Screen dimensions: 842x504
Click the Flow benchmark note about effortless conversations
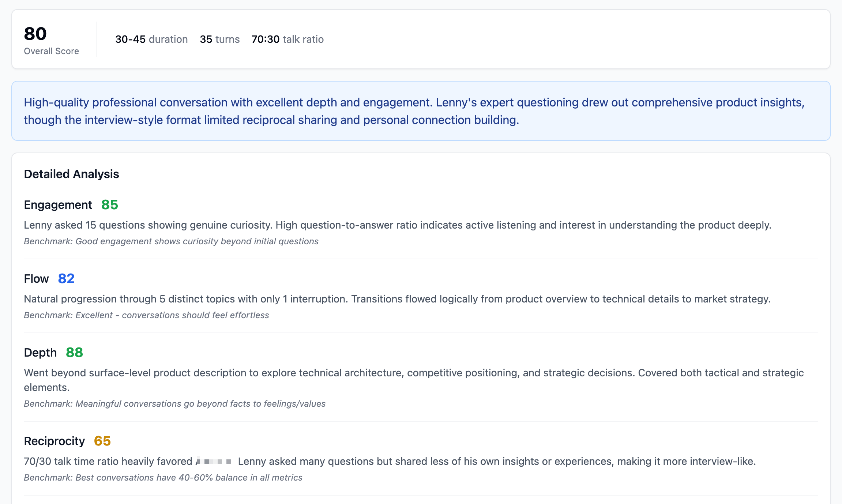[x=146, y=315]
